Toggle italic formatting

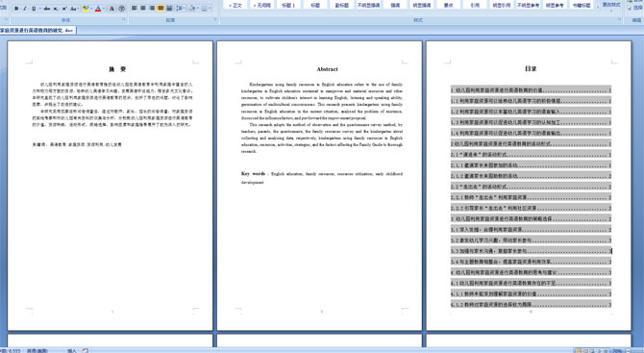(x=25, y=9)
